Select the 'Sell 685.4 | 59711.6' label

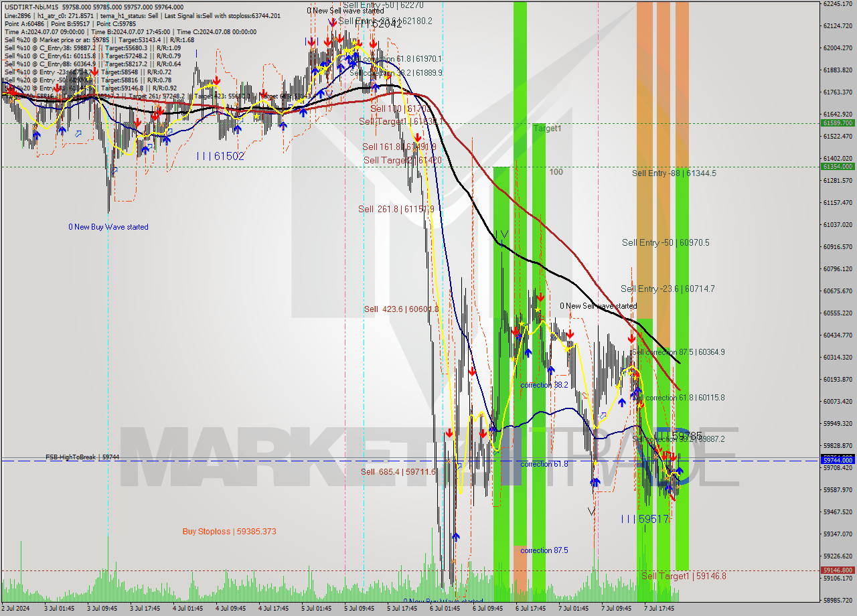pyautogui.click(x=398, y=472)
